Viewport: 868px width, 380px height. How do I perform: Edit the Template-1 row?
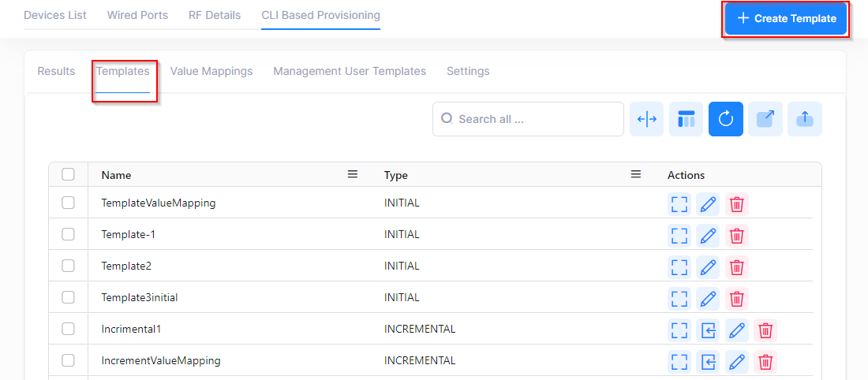pos(708,237)
